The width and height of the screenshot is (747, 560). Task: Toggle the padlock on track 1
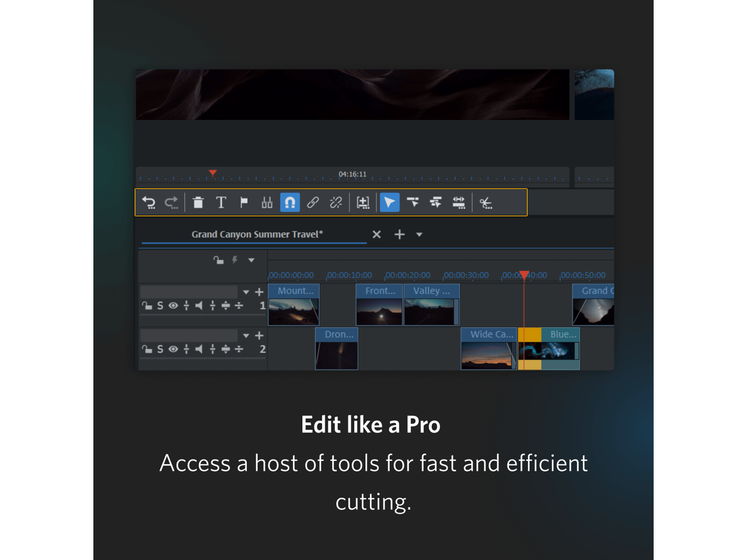click(x=147, y=306)
